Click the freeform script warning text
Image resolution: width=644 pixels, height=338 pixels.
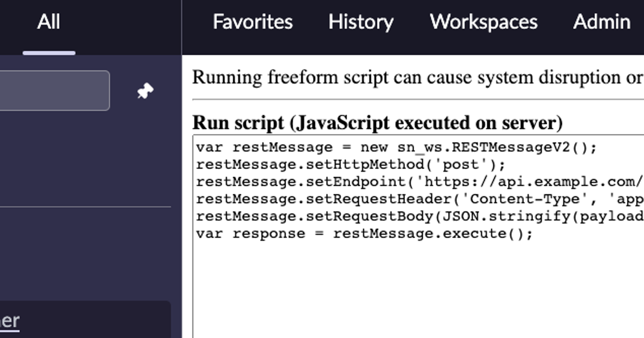click(x=418, y=77)
